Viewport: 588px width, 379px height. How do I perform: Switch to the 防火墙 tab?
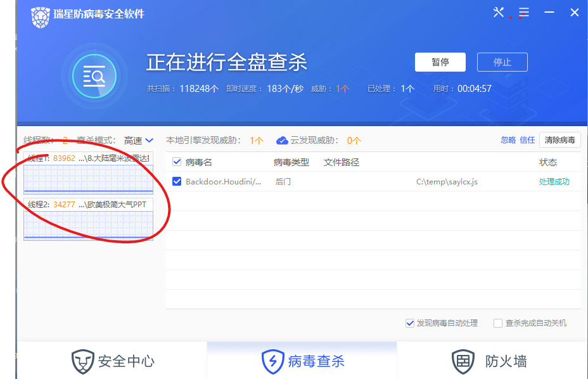pos(492,361)
